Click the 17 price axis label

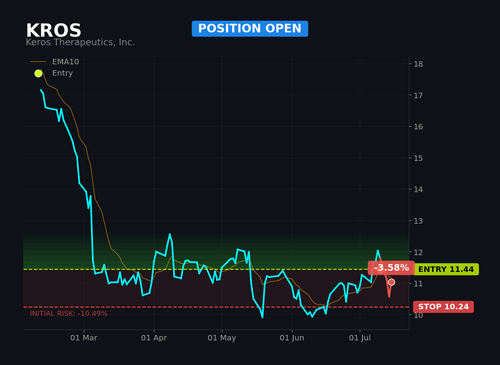[418, 95]
